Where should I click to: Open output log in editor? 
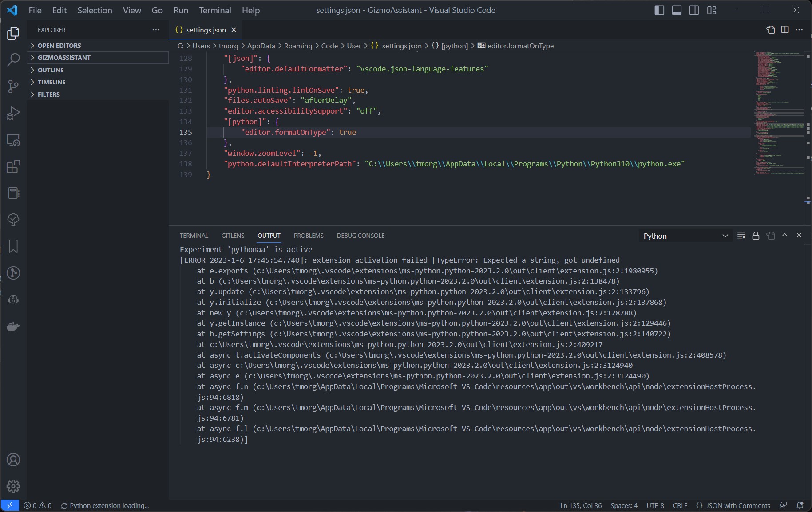click(x=771, y=236)
